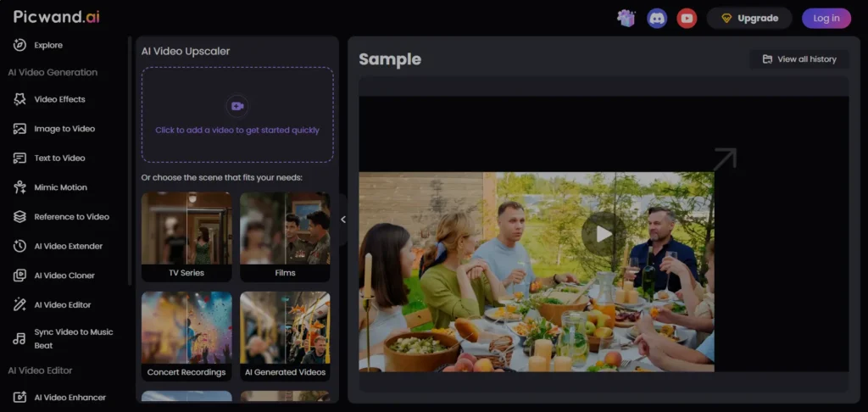
Task: Click the Reference to Video layers icon
Action: click(20, 216)
